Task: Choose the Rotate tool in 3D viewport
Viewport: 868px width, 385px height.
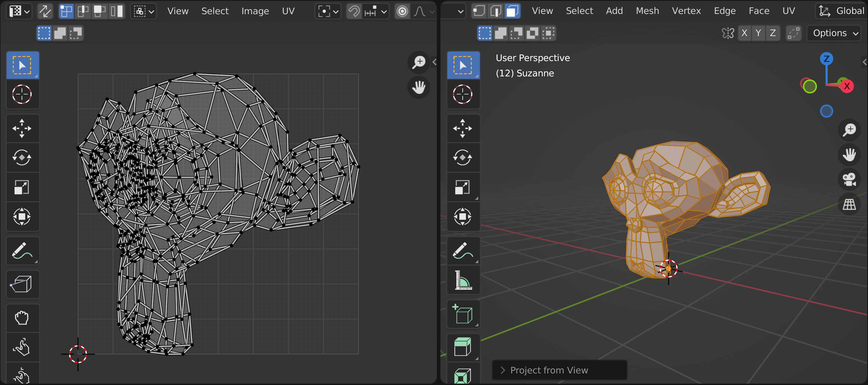Action: 463,157
